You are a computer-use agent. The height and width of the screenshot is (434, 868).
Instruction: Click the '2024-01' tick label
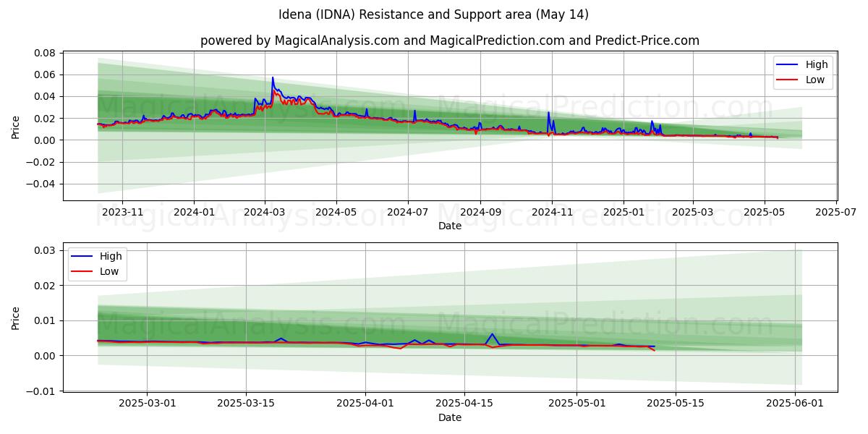[194, 212]
